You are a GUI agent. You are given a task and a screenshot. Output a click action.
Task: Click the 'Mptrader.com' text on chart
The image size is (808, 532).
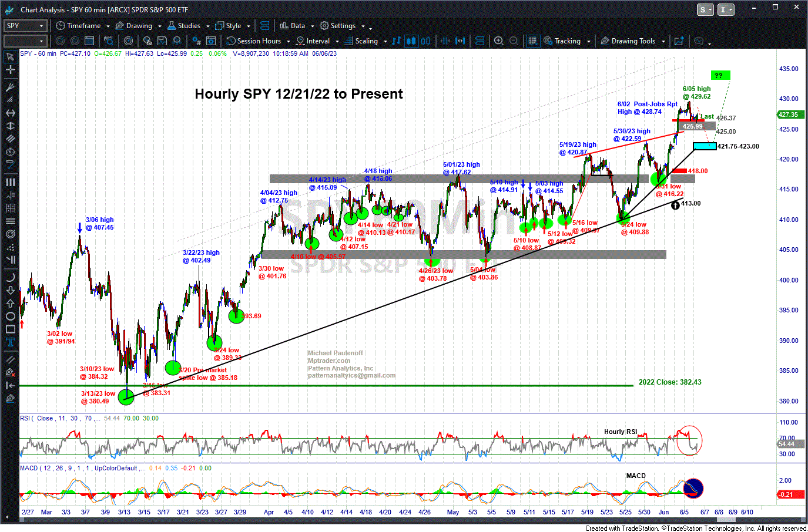tap(328, 361)
